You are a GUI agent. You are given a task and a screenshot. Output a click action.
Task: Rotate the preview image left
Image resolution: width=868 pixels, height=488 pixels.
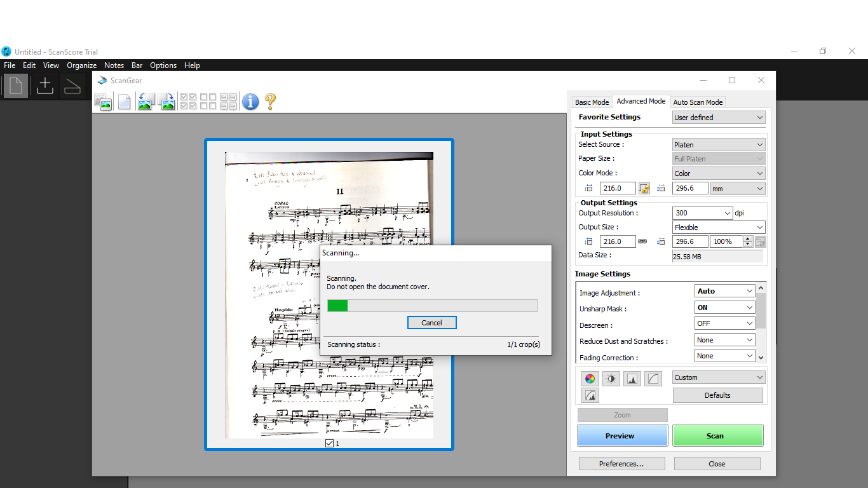pos(146,102)
